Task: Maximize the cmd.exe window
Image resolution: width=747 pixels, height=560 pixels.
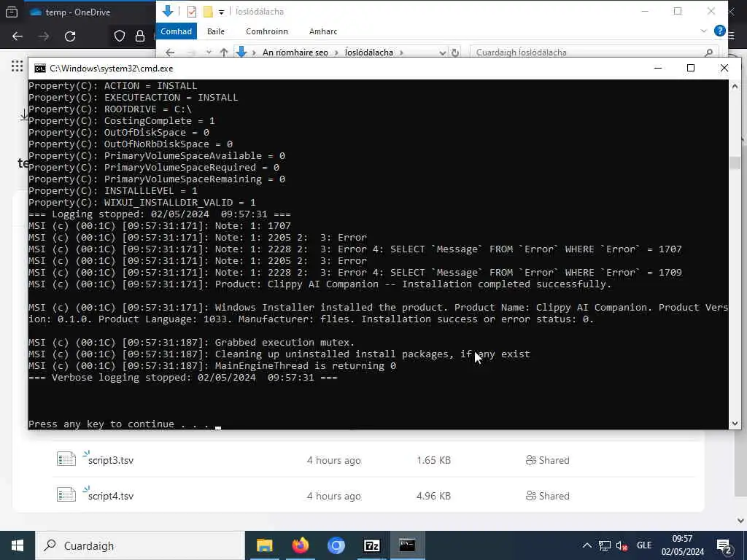Action: pyautogui.click(x=690, y=68)
